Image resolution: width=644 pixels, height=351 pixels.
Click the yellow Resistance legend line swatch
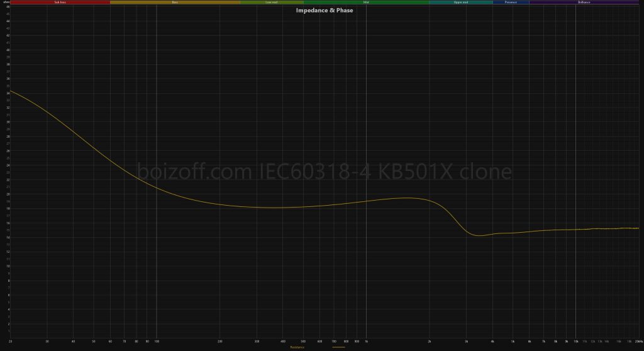pyautogui.click(x=338, y=347)
